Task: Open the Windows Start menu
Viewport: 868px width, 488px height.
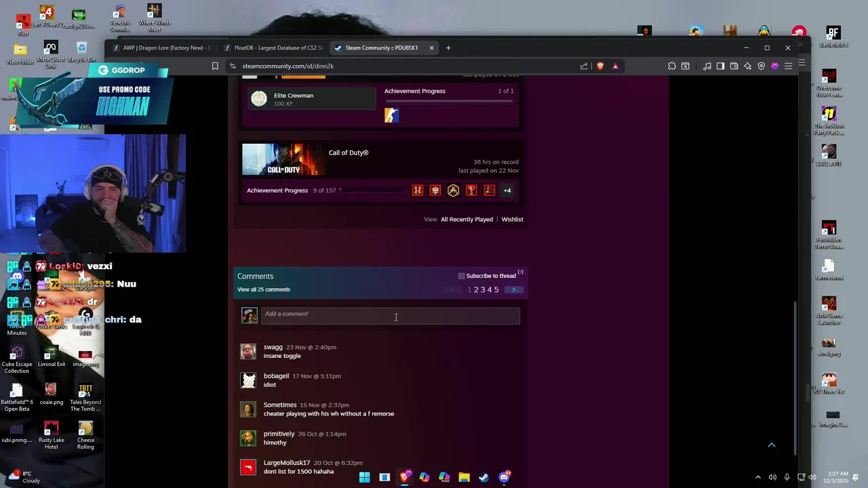Action: [x=364, y=477]
